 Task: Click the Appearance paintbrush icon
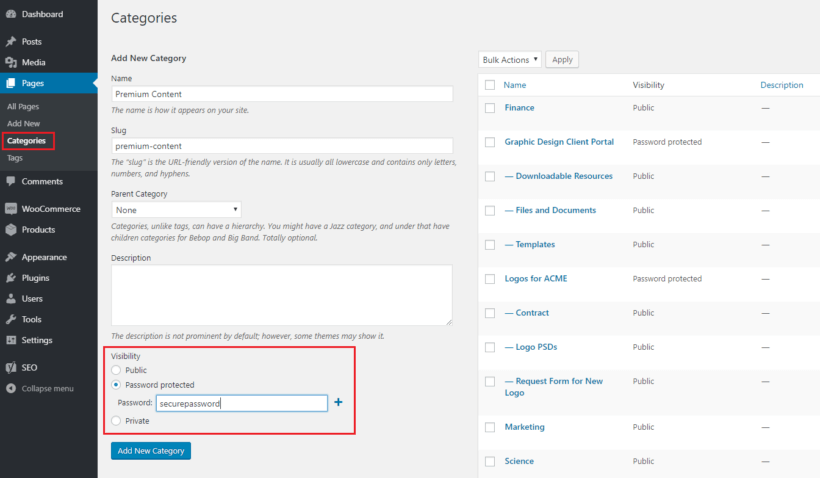11,257
